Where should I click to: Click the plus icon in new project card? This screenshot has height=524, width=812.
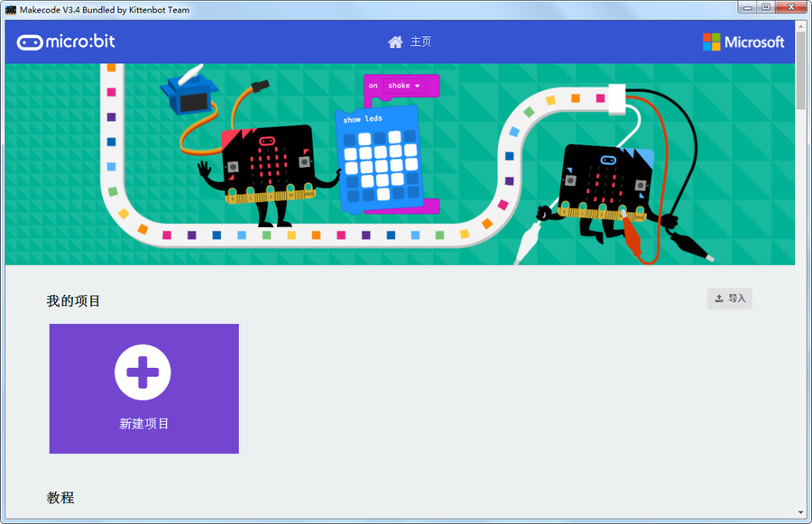pos(143,372)
